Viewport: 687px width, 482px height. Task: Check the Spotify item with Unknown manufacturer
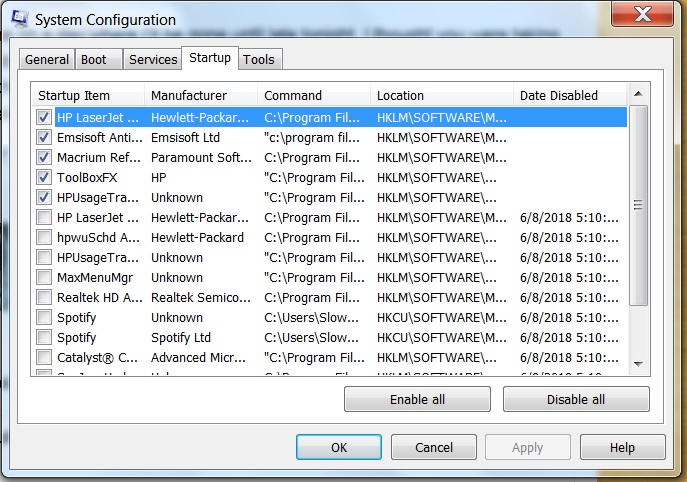pyautogui.click(x=44, y=318)
